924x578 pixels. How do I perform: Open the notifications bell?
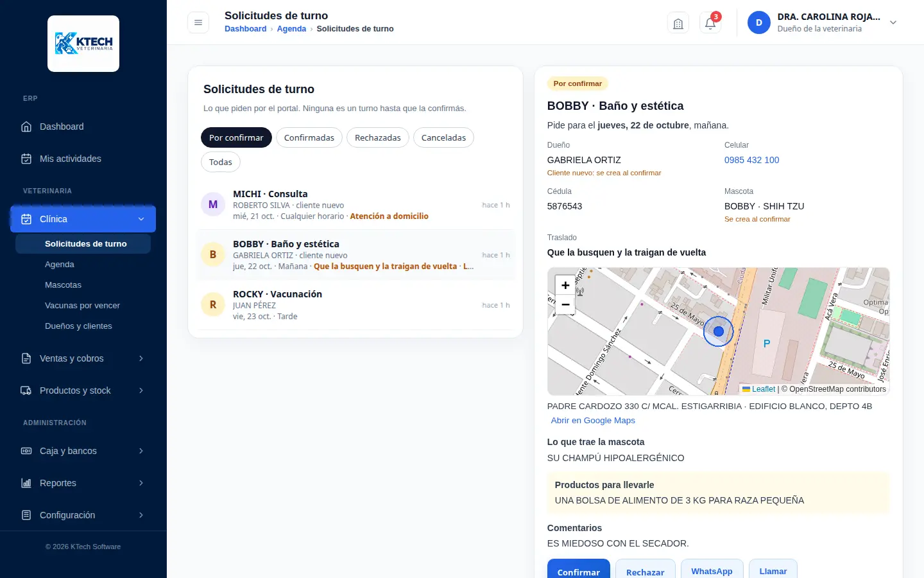coord(710,23)
